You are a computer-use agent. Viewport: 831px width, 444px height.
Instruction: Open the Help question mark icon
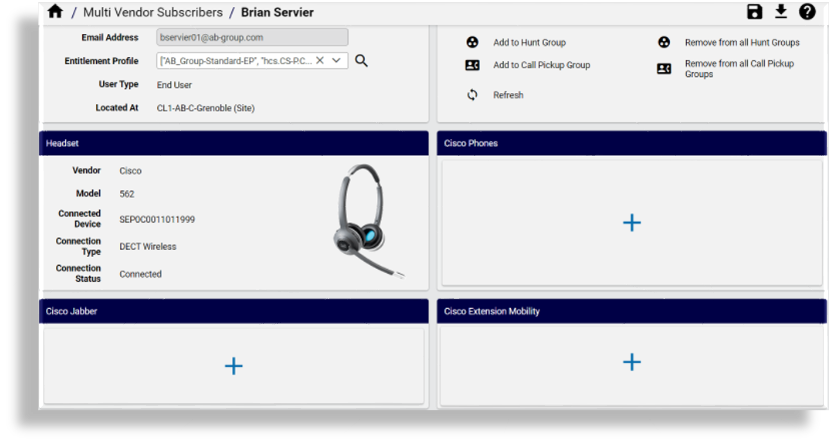(807, 12)
